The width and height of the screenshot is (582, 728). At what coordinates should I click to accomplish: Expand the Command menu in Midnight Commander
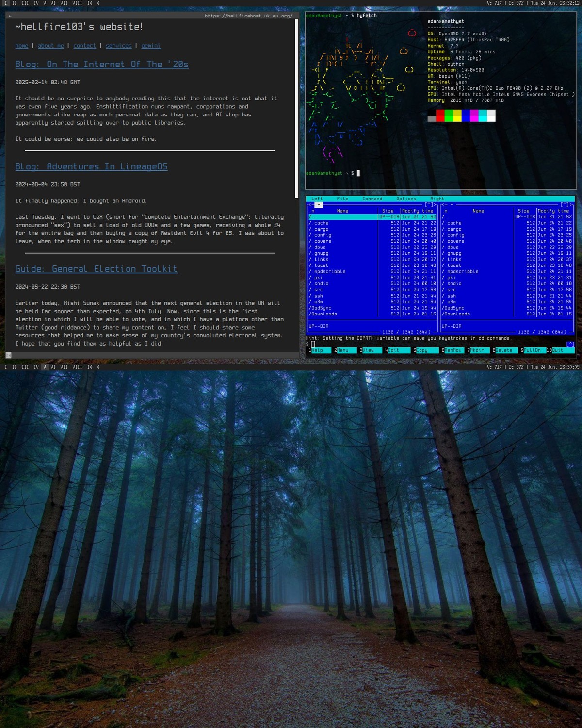tap(372, 199)
